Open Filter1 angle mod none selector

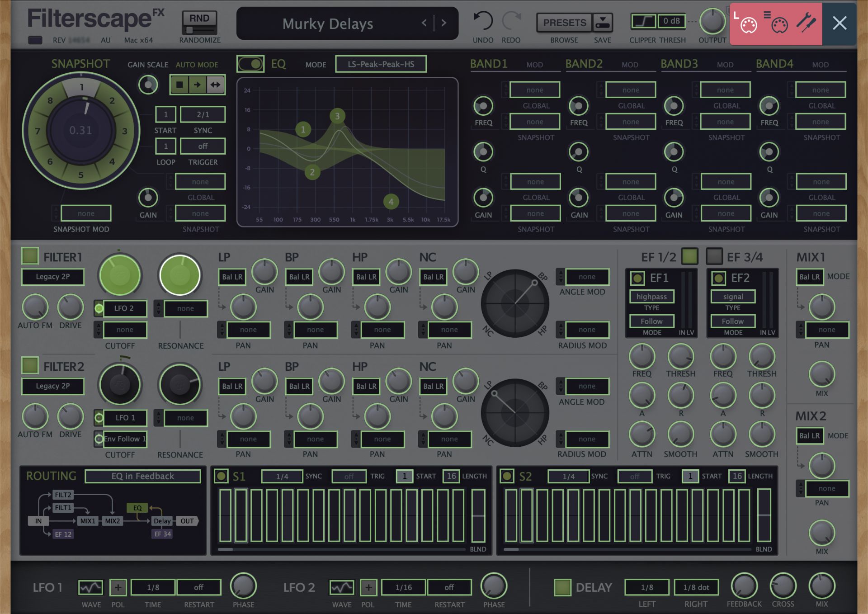pos(587,277)
